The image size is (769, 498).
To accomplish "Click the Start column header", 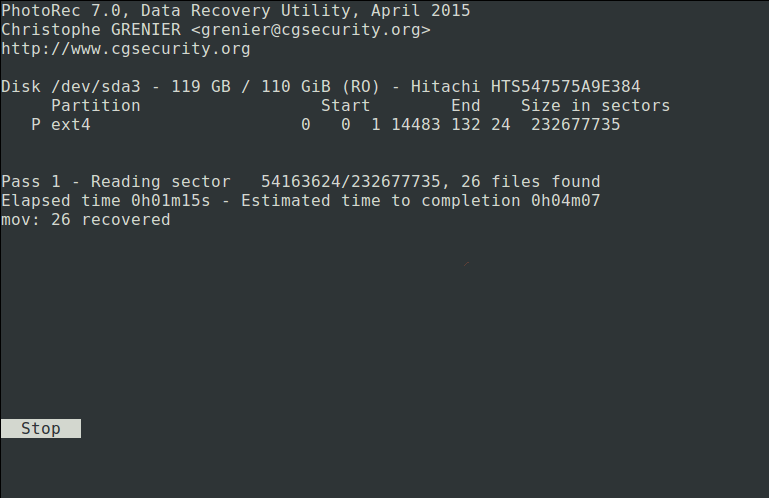I will (345, 106).
